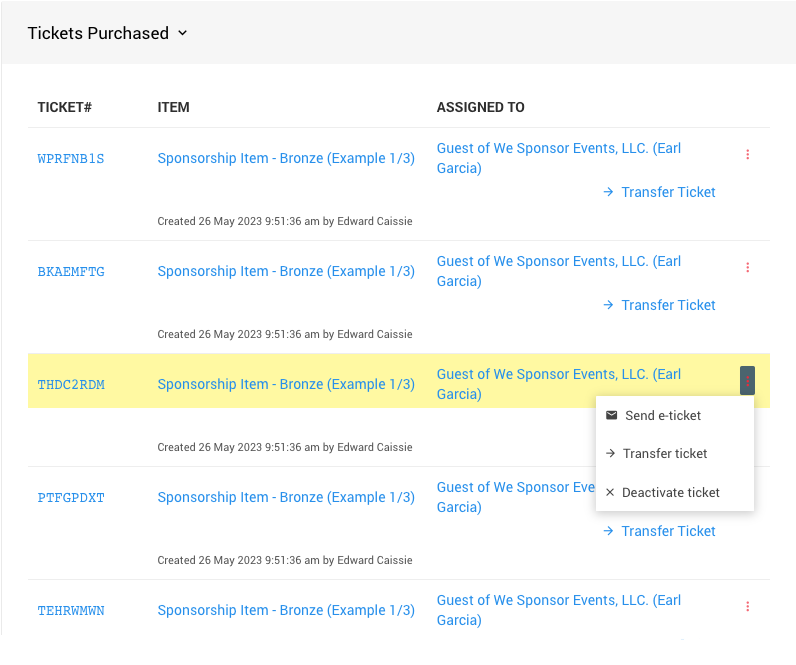Close the active kebab menu on THDC2RDM

[x=747, y=381]
